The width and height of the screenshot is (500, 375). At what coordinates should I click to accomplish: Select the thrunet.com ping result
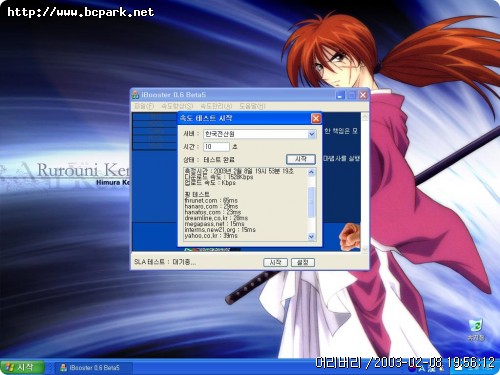coord(211,200)
